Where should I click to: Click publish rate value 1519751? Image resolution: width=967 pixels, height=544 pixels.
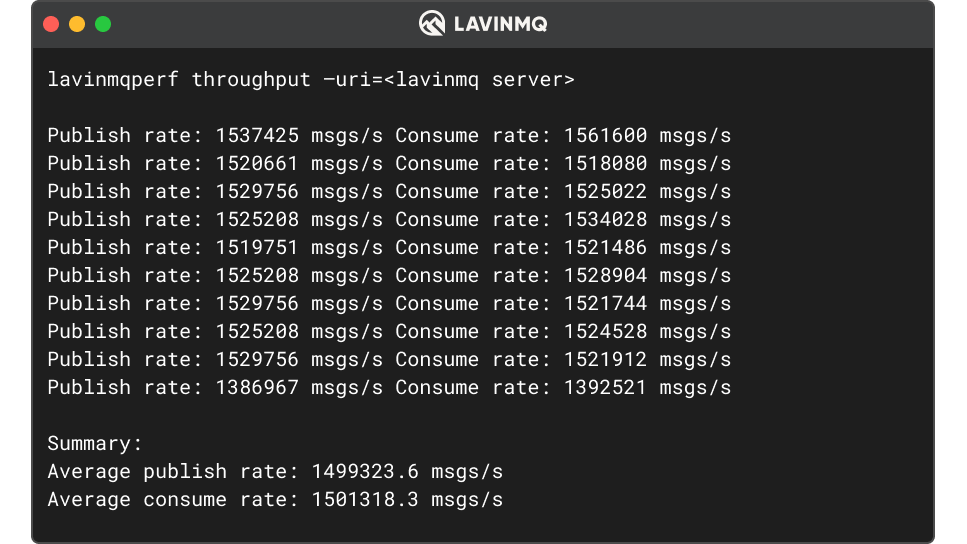point(257,247)
